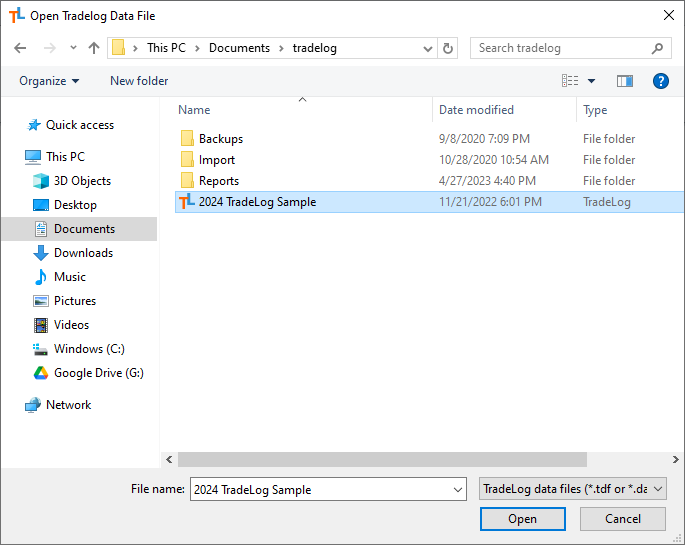Open Videos in navigation pane
The image size is (685, 545).
coord(71,325)
